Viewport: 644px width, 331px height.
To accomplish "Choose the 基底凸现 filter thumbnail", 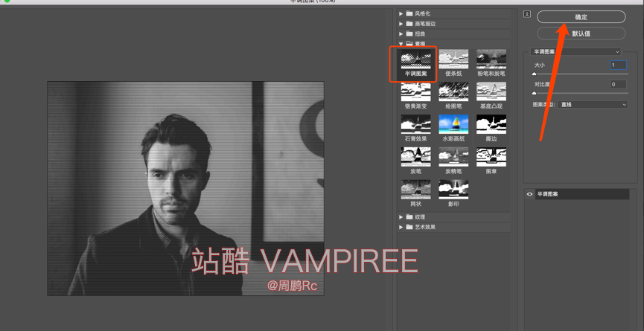I will (x=491, y=92).
